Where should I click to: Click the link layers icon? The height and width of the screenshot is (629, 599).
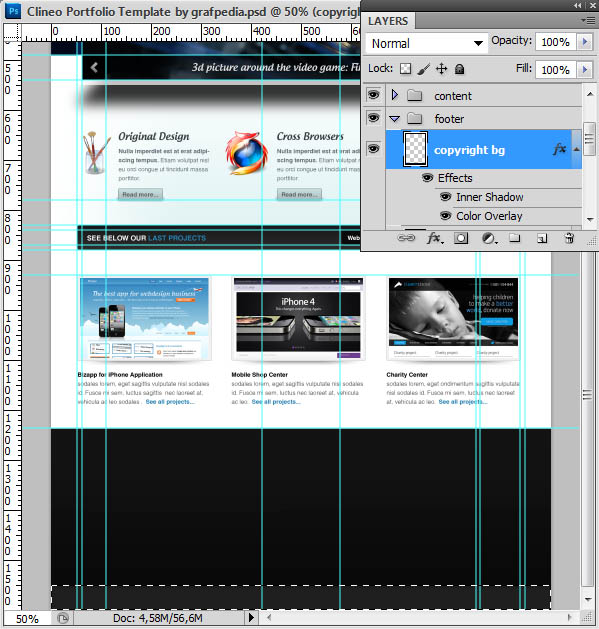coord(406,238)
